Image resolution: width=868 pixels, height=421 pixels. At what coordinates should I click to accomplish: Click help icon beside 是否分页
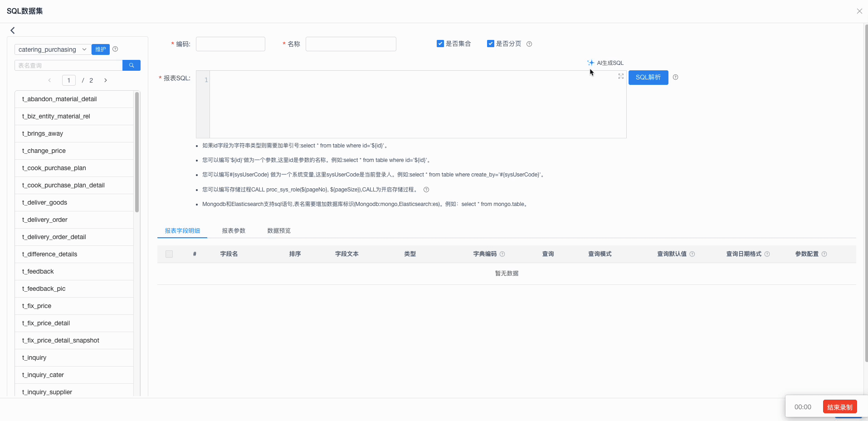(529, 44)
